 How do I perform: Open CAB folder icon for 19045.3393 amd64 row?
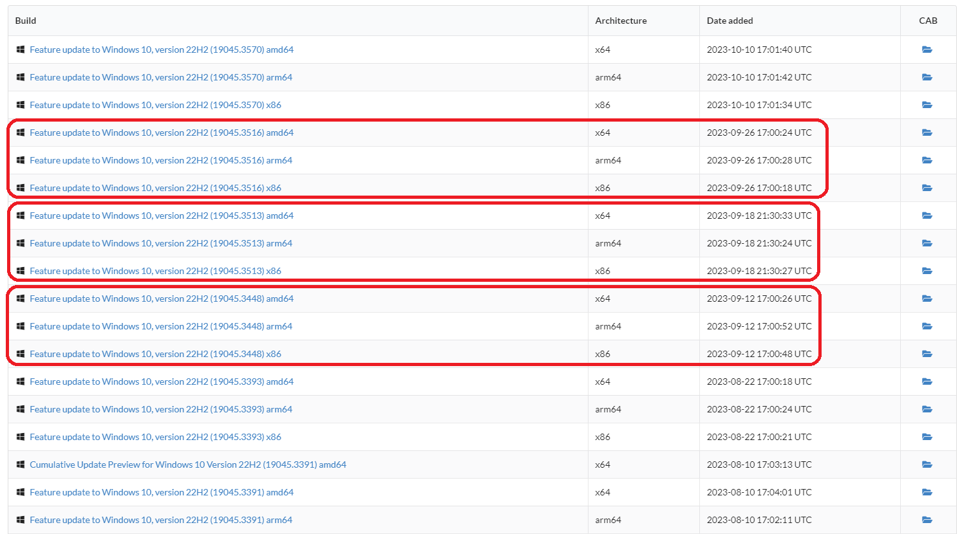927,382
